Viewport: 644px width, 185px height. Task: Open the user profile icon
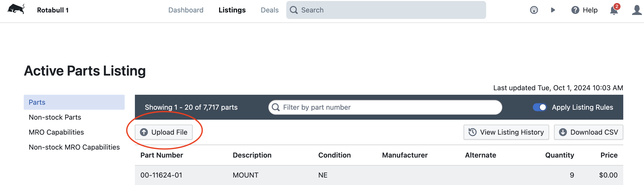coord(636,10)
